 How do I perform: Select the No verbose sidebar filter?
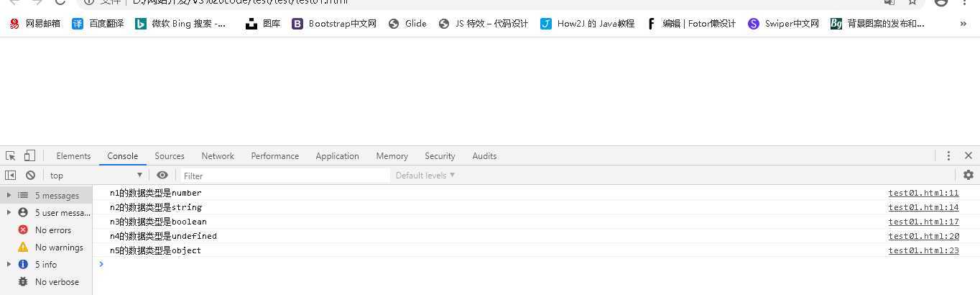coord(46,281)
